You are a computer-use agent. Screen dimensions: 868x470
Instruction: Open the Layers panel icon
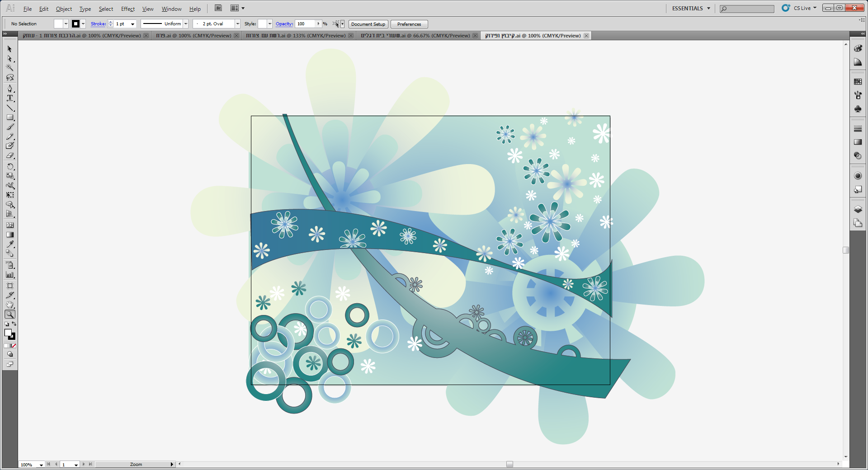pos(858,209)
